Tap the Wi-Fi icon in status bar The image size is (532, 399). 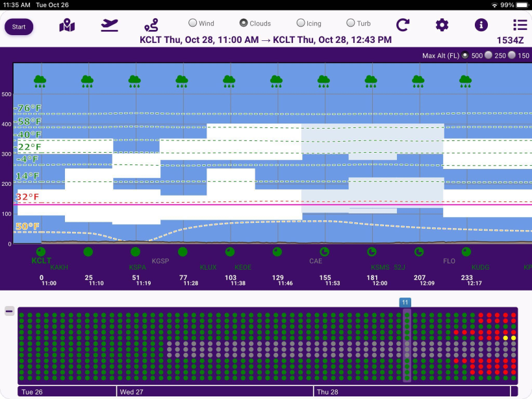495,5
